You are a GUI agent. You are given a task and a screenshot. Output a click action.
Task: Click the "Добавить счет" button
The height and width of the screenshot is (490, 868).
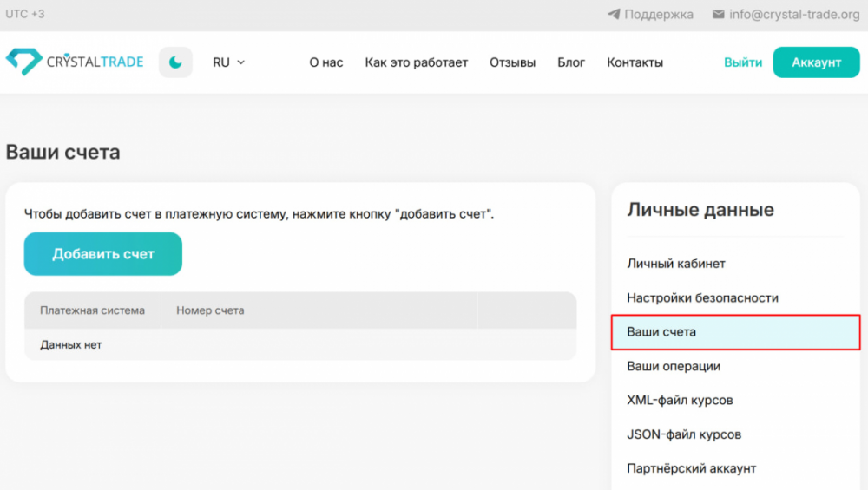[103, 254]
